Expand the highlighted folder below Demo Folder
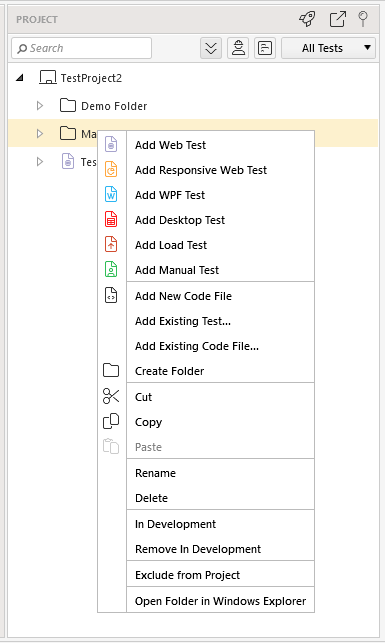Viewport: 385px width, 643px height. coord(40,134)
